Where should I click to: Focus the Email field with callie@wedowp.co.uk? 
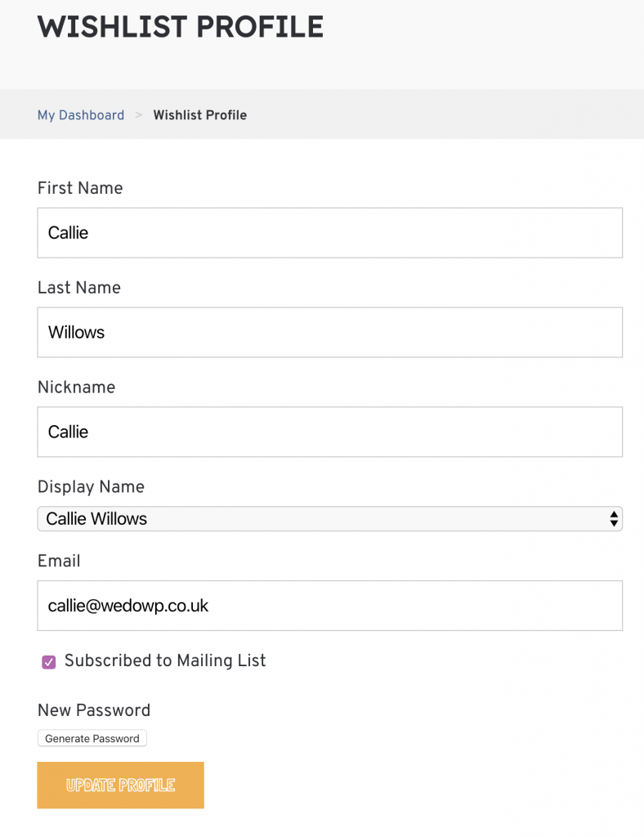click(x=329, y=606)
